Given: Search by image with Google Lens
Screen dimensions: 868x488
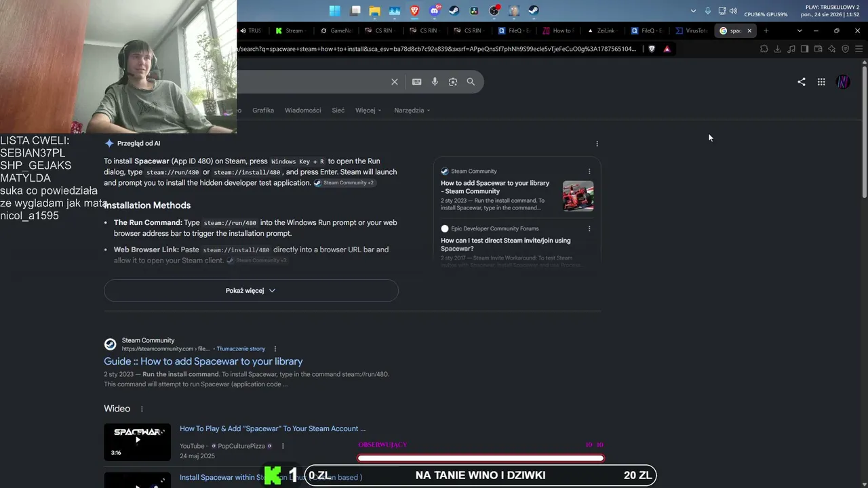Looking at the screenshot, I should [x=453, y=82].
